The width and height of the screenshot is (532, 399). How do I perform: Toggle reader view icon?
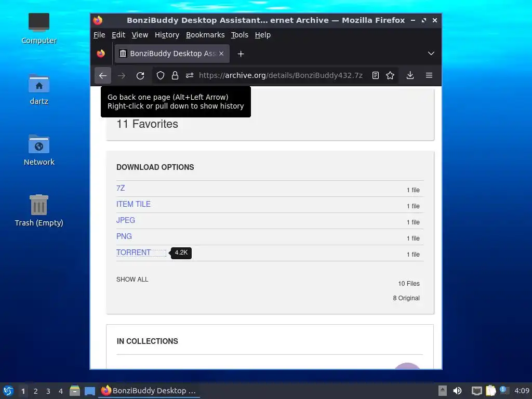tap(375, 75)
